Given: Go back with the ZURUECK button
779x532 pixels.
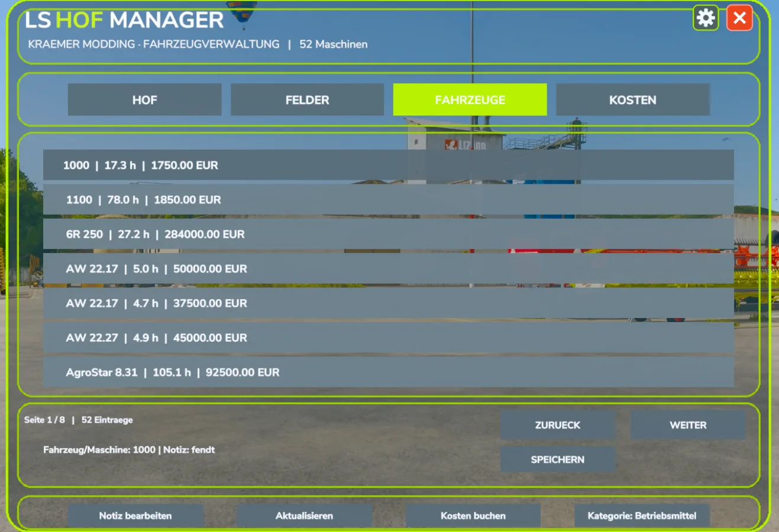Looking at the screenshot, I should 558,425.
